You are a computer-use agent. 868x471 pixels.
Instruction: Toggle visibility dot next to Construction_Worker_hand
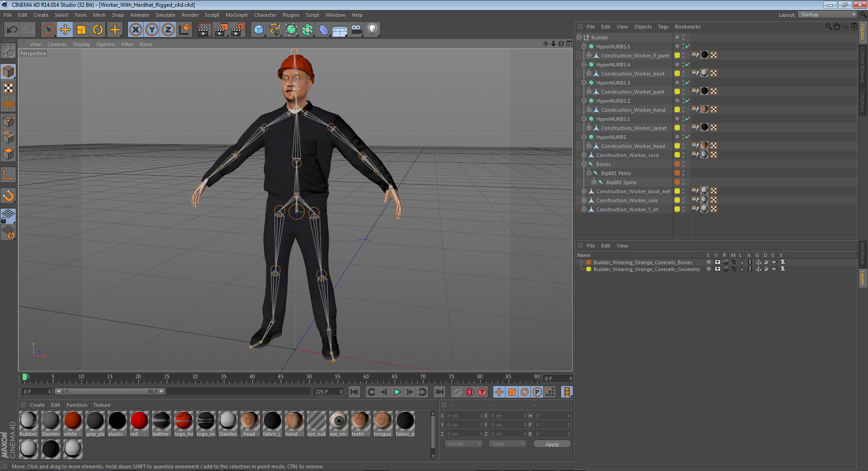(677, 109)
